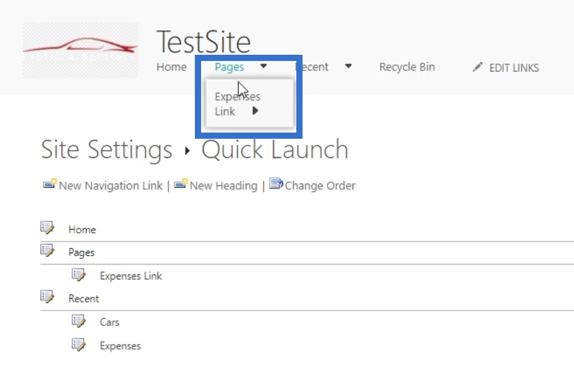This screenshot has height=392, width=574.
Task: Click the edit icon beside Pages
Action: click(47, 251)
